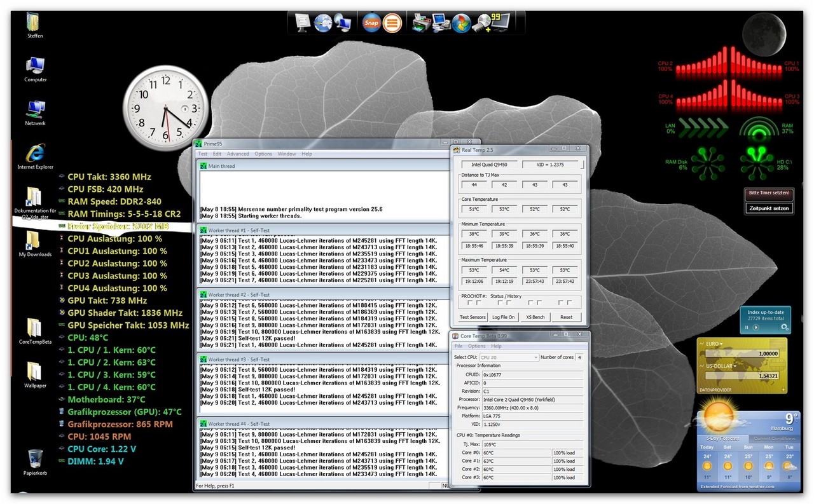Click the play arrow in index gadget
This screenshot has width=814, height=504.
click(755, 327)
